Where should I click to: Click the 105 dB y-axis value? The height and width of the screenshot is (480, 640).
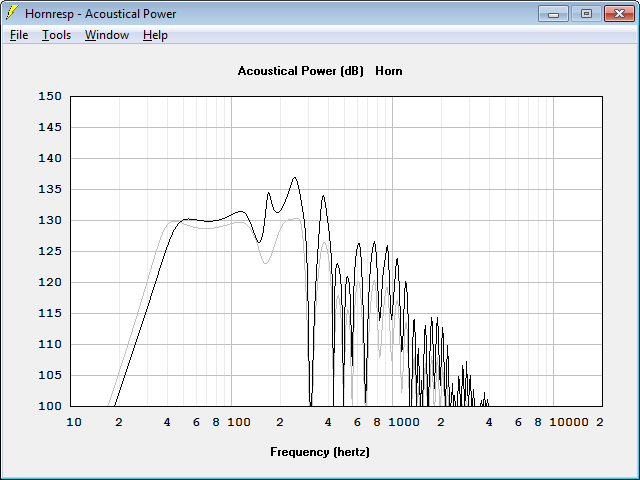(x=50, y=375)
